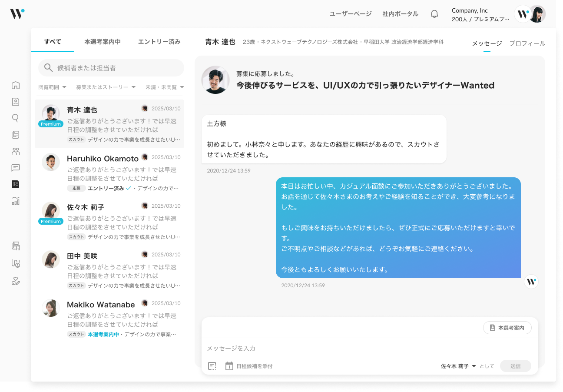Expand the 未読・未閲覧 filter dropdown

point(164,87)
